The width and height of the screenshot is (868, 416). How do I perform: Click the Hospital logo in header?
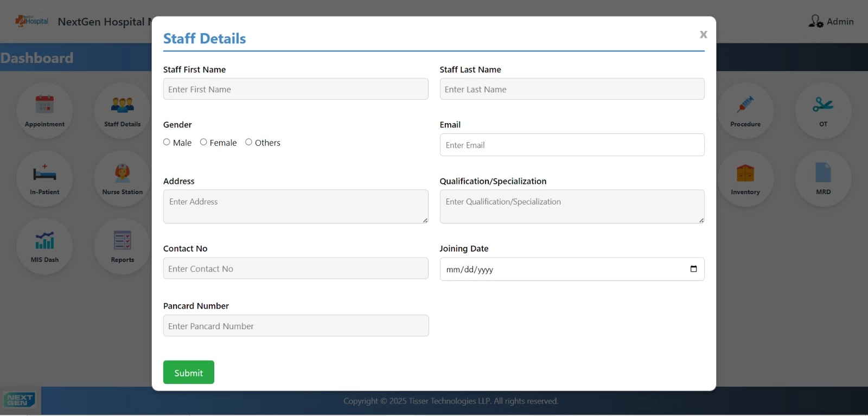[32, 21]
